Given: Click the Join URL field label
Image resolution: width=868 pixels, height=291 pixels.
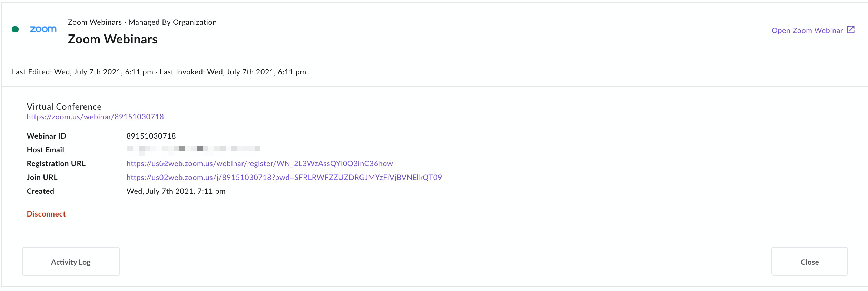Looking at the screenshot, I should tap(42, 178).
